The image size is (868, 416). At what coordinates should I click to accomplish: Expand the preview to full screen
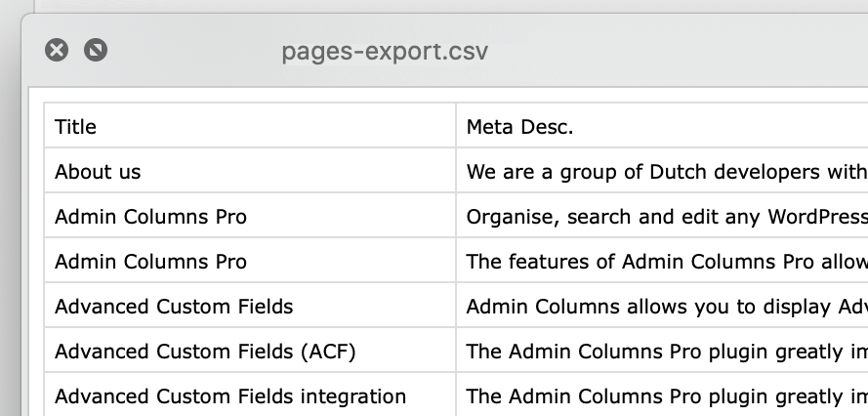coord(96,50)
